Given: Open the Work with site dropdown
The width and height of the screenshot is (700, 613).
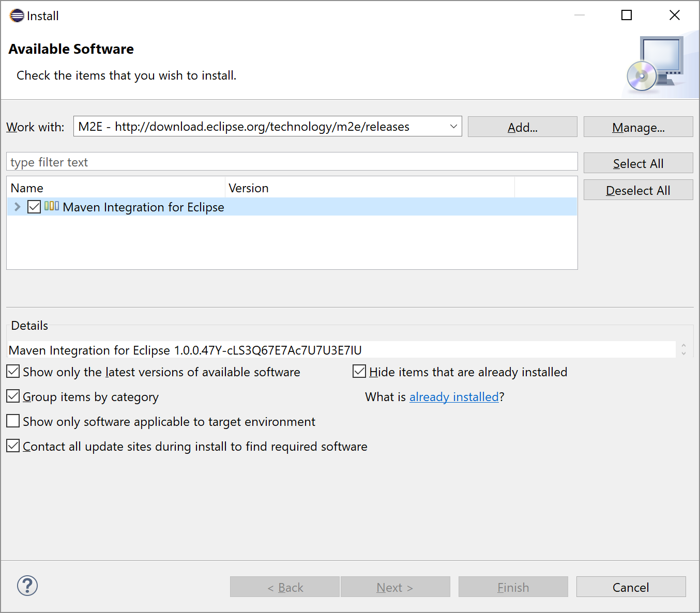Looking at the screenshot, I should pyautogui.click(x=453, y=127).
